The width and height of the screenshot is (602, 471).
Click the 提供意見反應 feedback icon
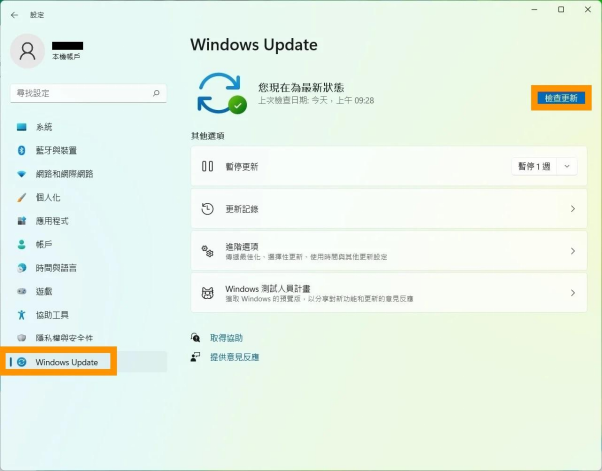[x=195, y=357]
